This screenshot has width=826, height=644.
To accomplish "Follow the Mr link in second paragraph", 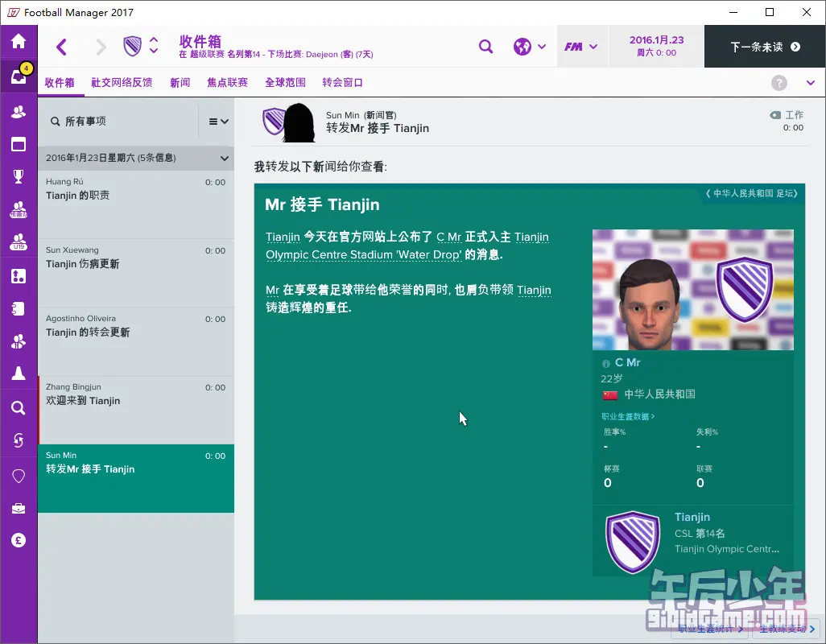I will (x=272, y=290).
